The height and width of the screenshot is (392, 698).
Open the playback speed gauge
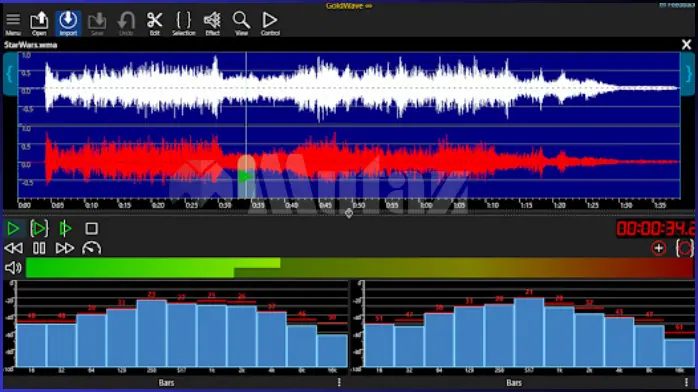point(91,248)
